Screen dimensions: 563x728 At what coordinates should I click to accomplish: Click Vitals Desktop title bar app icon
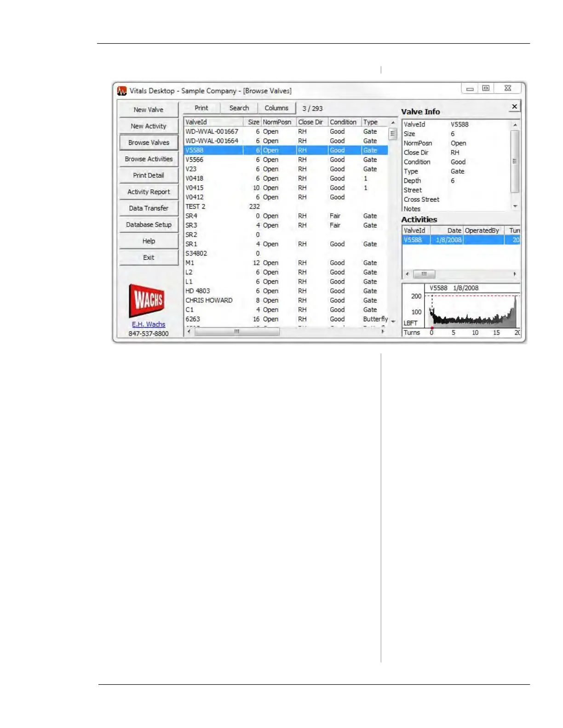(122, 91)
